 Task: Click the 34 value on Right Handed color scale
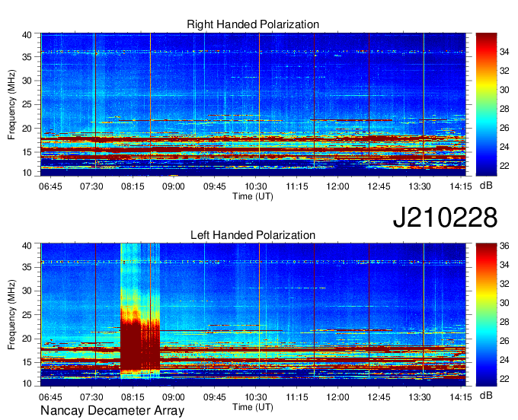[x=504, y=52]
